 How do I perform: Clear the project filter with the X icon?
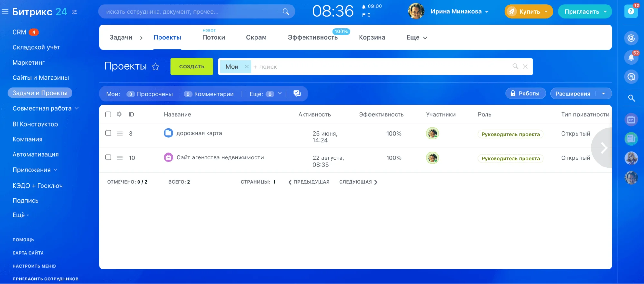(x=525, y=66)
